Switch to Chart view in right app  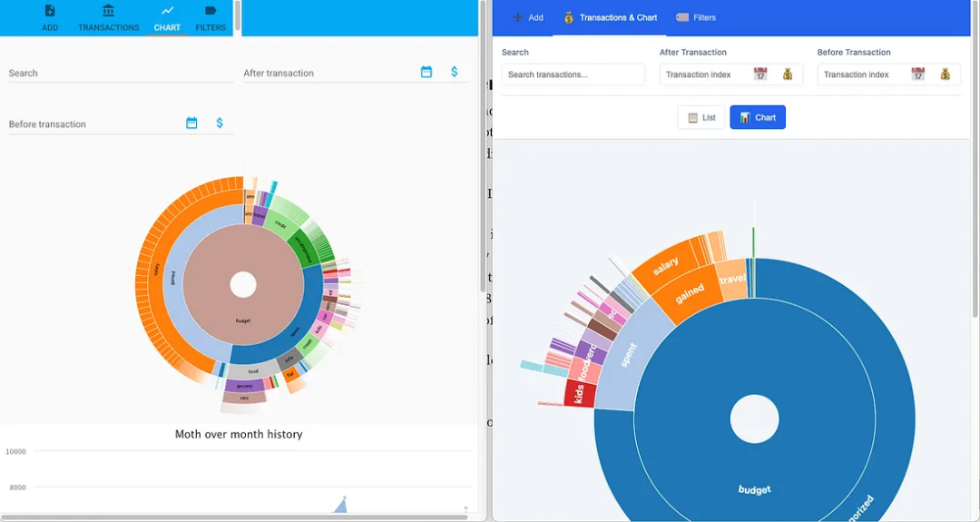click(758, 117)
